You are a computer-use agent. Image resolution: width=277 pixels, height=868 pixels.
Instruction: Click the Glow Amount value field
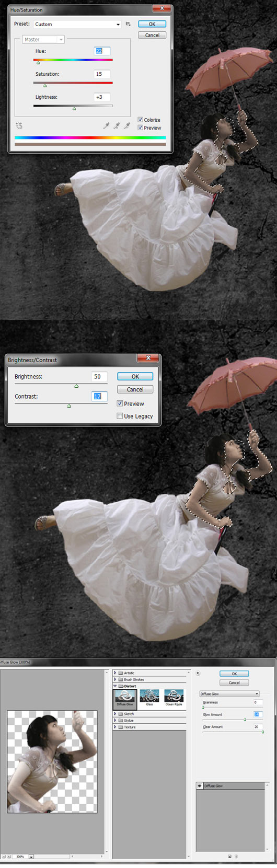pos(258,714)
